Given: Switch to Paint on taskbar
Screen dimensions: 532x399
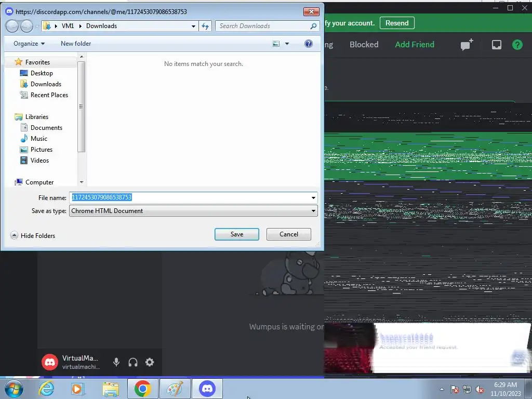Looking at the screenshot, I should (x=175, y=389).
